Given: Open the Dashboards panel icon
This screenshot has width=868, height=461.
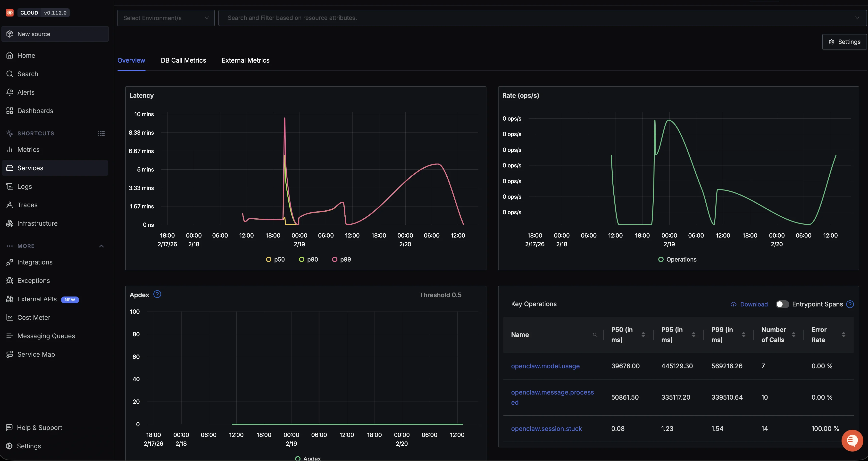Looking at the screenshot, I should (x=10, y=110).
